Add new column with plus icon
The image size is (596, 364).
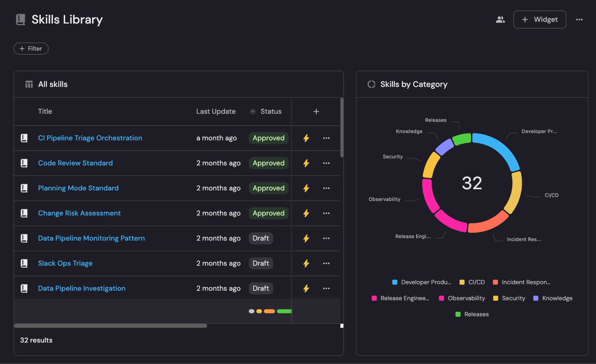(x=316, y=112)
